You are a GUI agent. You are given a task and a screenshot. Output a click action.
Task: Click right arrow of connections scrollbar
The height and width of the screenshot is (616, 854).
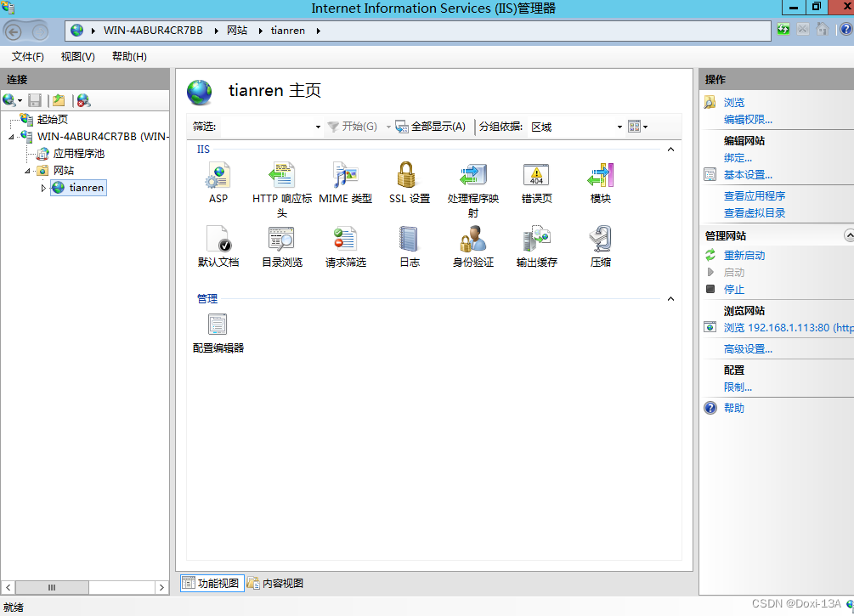tap(161, 588)
